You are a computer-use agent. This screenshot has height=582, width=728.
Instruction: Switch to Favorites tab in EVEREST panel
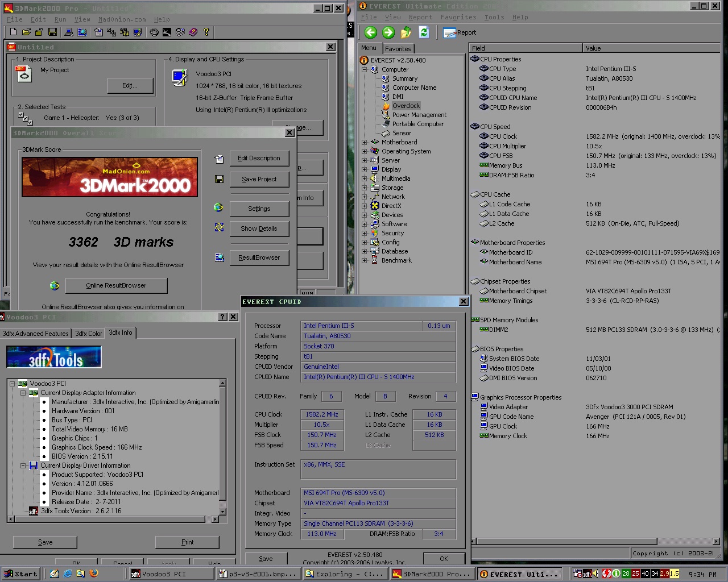tap(398, 49)
